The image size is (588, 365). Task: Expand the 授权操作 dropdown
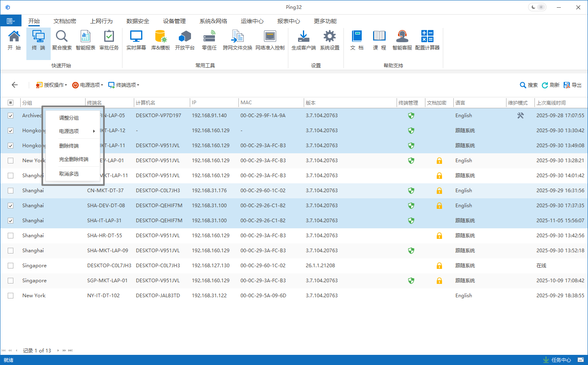(52, 85)
